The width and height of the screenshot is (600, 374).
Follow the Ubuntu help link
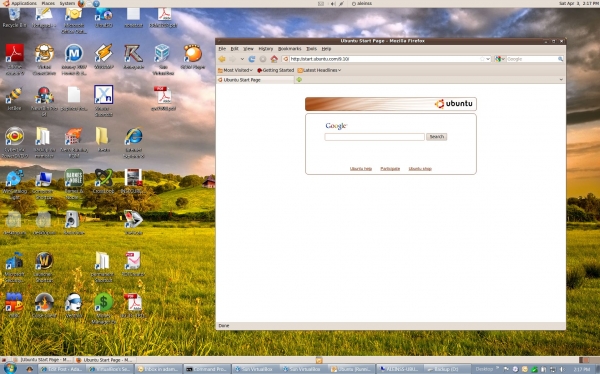[x=361, y=169]
